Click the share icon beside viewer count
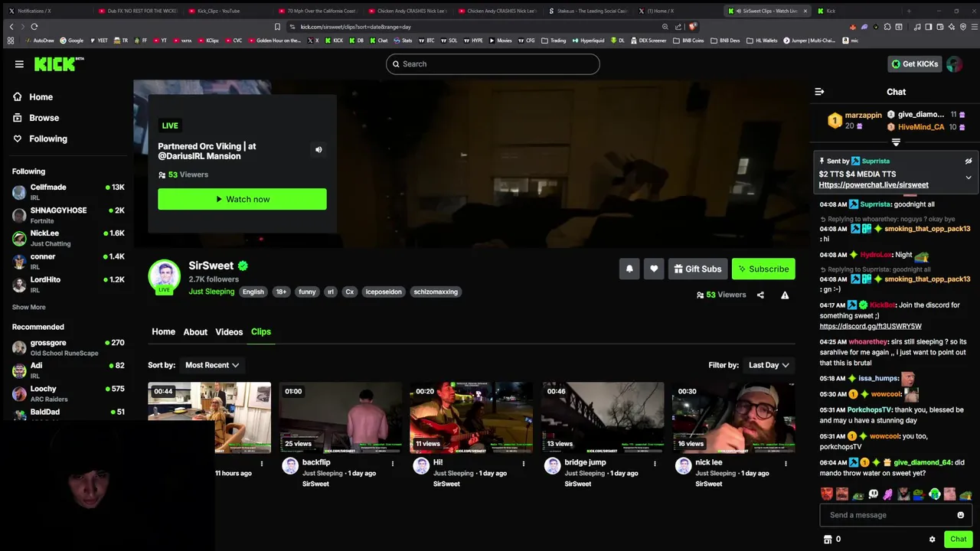Image resolution: width=980 pixels, height=551 pixels. coord(760,295)
